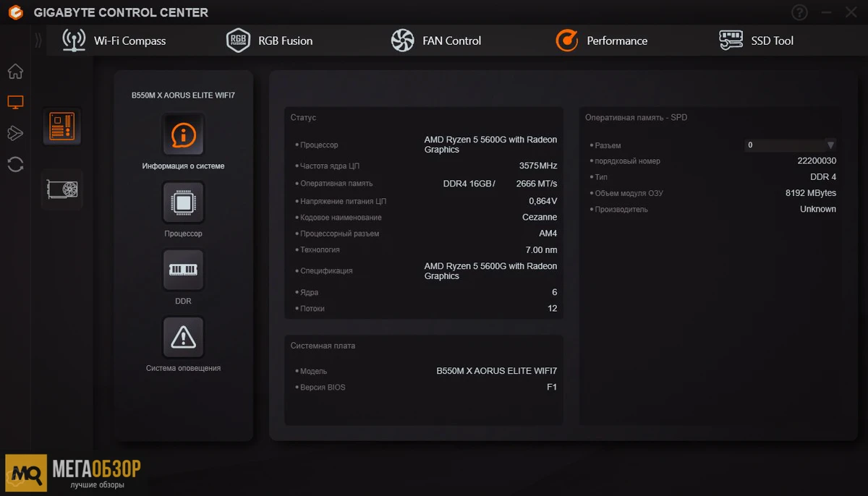Click the AM4 socket value
The height and width of the screenshot is (496, 868).
coord(548,234)
